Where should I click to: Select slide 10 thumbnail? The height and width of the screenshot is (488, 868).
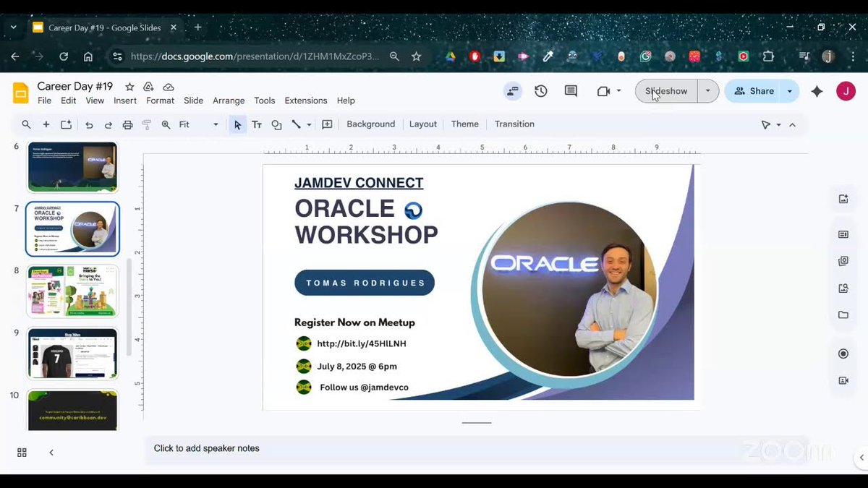pyautogui.click(x=72, y=410)
